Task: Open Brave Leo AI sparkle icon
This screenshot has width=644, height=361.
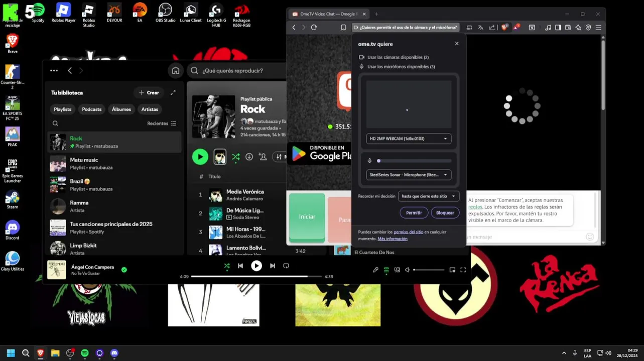Action: coord(578,28)
